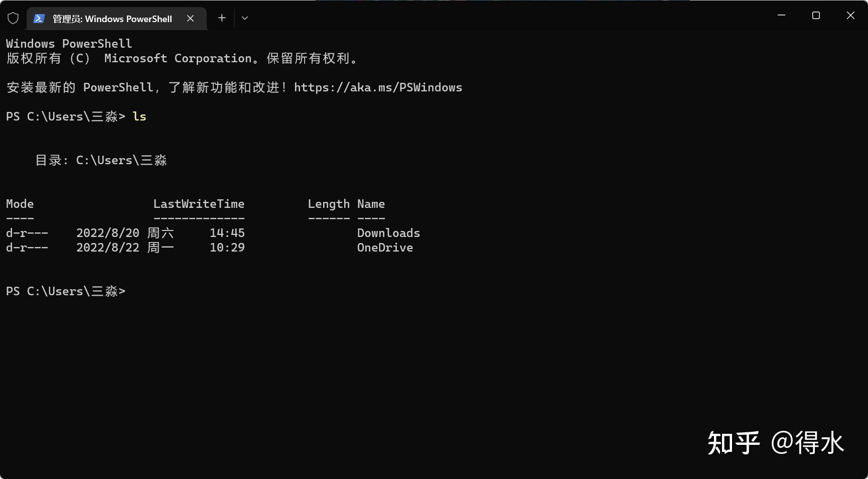Click the Name column header
This screenshot has height=479, width=868.
(x=371, y=204)
